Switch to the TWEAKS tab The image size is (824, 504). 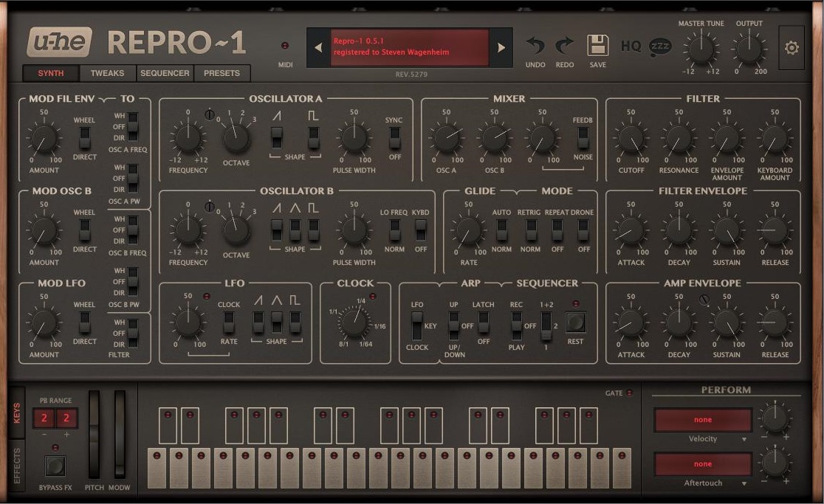(x=107, y=74)
